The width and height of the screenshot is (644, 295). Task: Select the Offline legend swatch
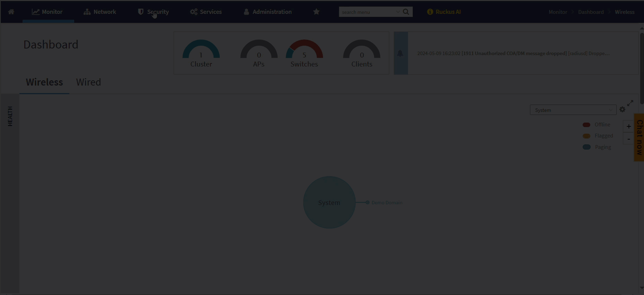(586, 125)
